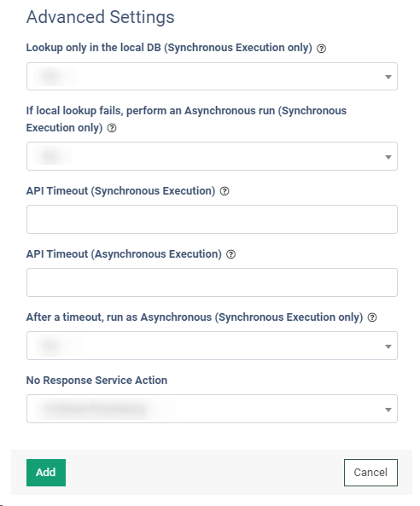
Task: Click help icon for After a timeout setting
Action: pos(372,317)
